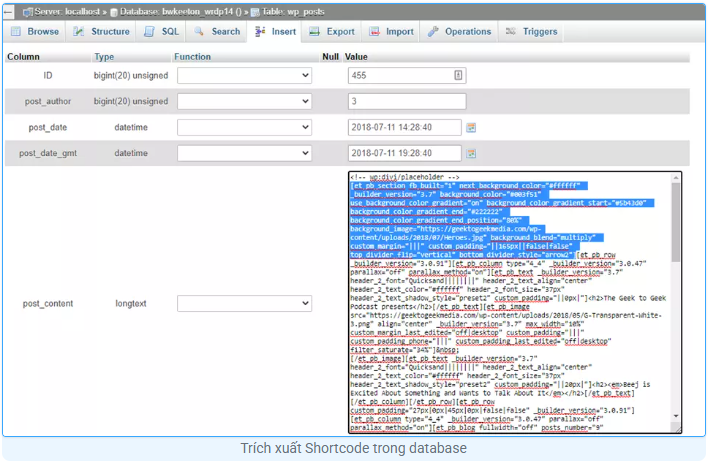Click the Database: bwkeeton_wrdp14 breadcrumb link
Viewport: 708px width, 463px height.
pyautogui.click(x=181, y=12)
